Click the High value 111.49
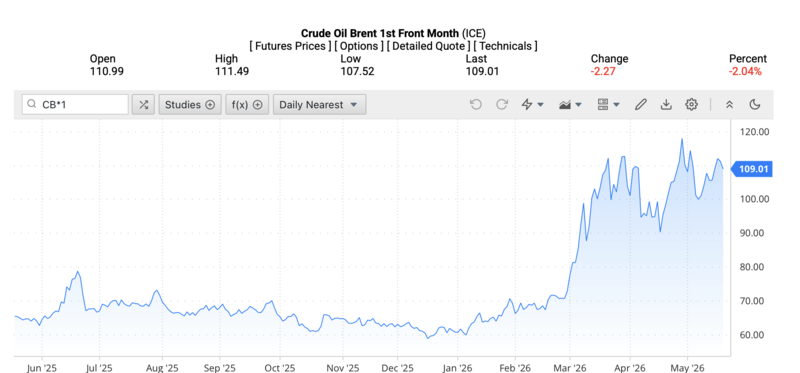 [x=232, y=71]
